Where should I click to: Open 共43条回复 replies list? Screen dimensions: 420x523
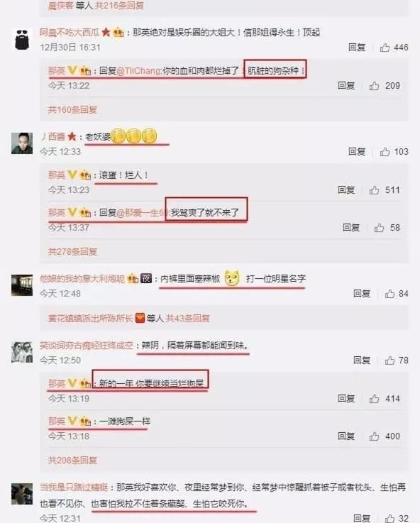188,319
